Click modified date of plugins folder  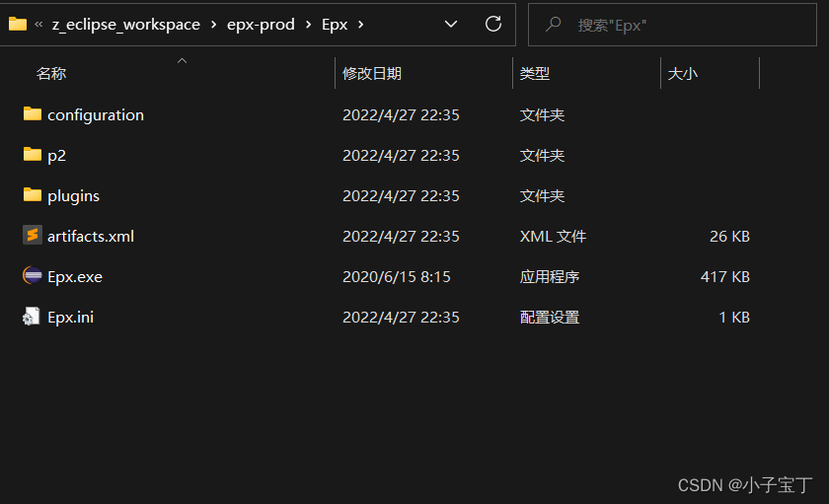pyautogui.click(x=401, y=196)
